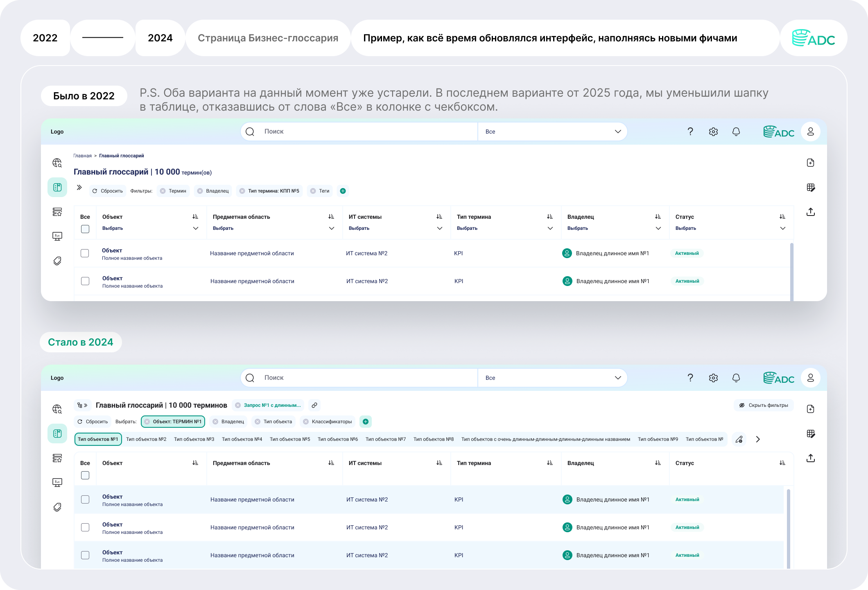Click export upload icon on 2022 panel right rail

(811, 212)
